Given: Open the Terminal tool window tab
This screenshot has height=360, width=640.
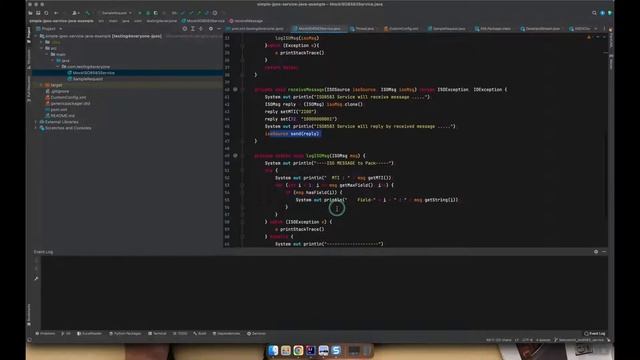Looking at the screenshot, I should tap(158, 333).
